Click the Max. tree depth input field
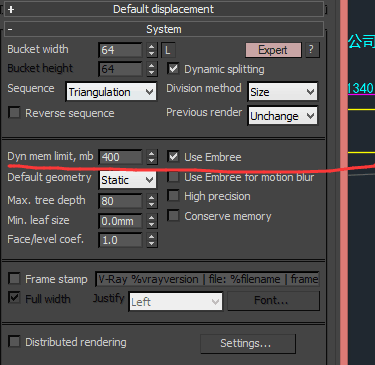Screen dimensions: 375x365 (121, 201)
